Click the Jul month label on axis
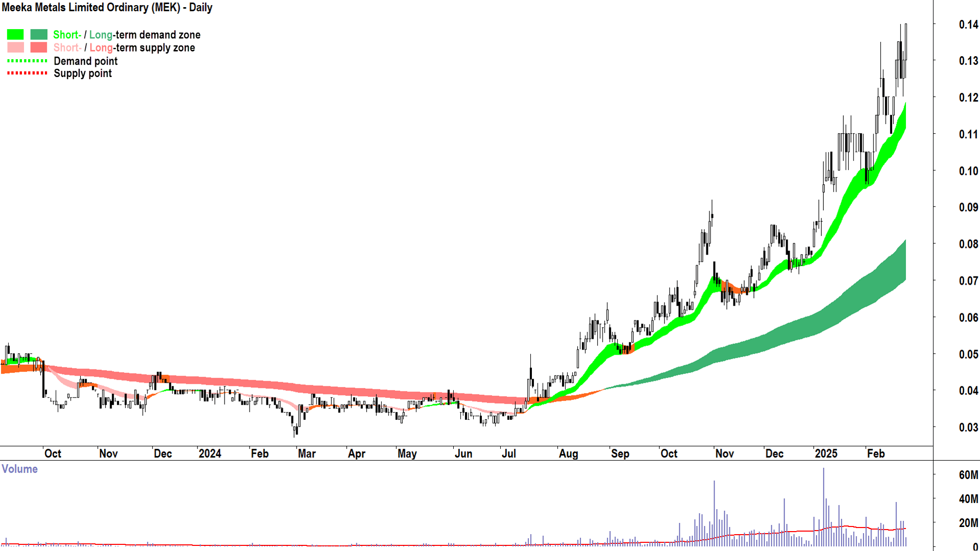The height and width of the screenshot is (551, 980). click(x=509, y=454)
